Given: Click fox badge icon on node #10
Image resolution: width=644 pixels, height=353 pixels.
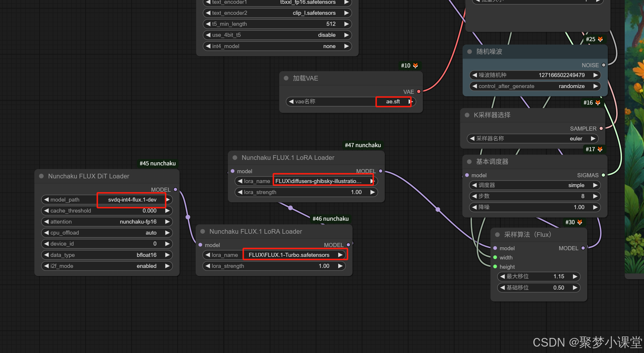Looking at the screenshot, I should 416,65.
